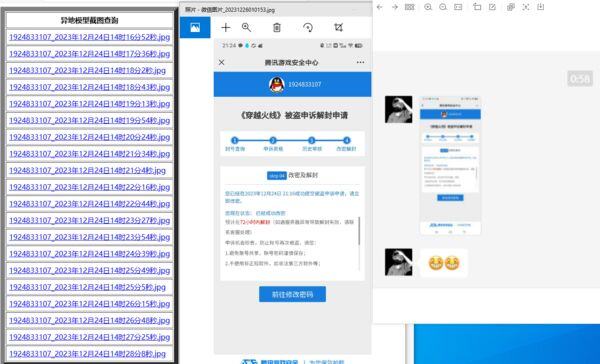Click the magnifier zoom icon in Photos toolbar
This screenshot has height=364, width=600.
coord(246,27)
